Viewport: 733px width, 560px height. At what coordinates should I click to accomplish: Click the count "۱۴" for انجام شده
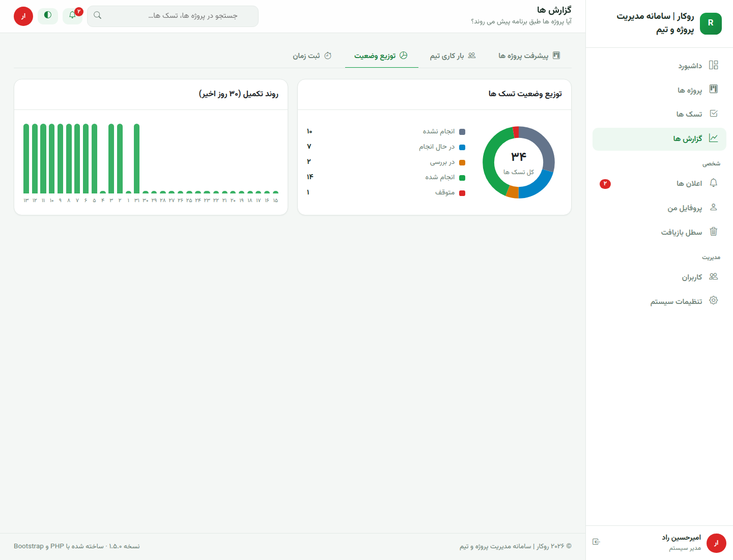point(310,177)
